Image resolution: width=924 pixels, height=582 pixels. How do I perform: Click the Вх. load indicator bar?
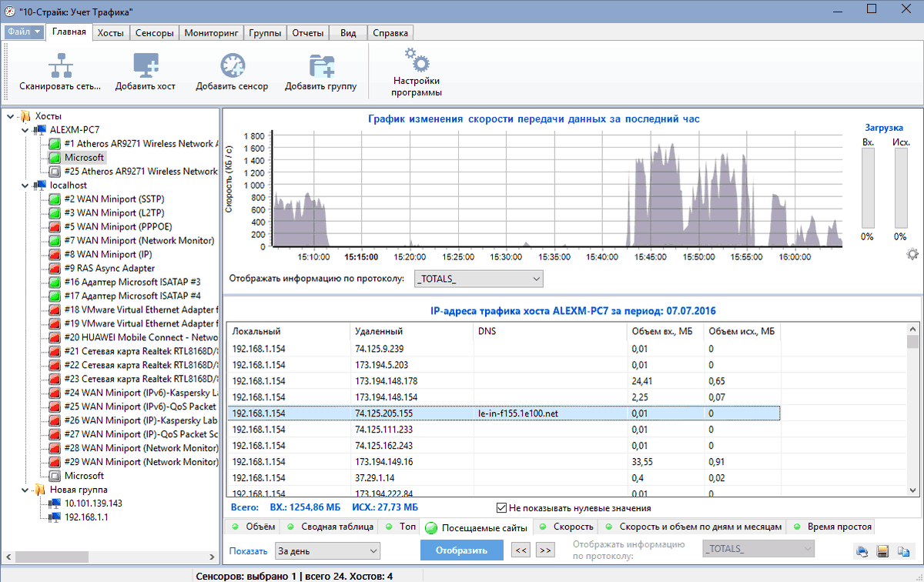[x=868, y=187]
